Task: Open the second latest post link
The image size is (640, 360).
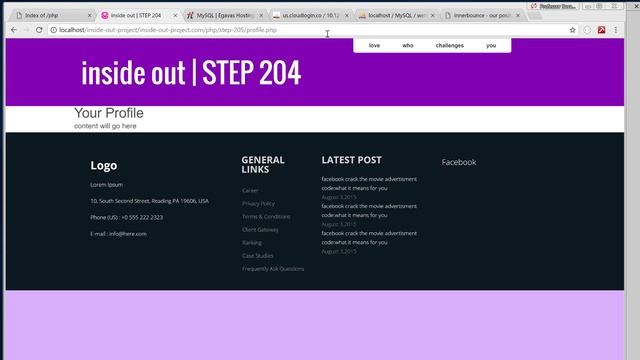Action: [x=369, y=211]
